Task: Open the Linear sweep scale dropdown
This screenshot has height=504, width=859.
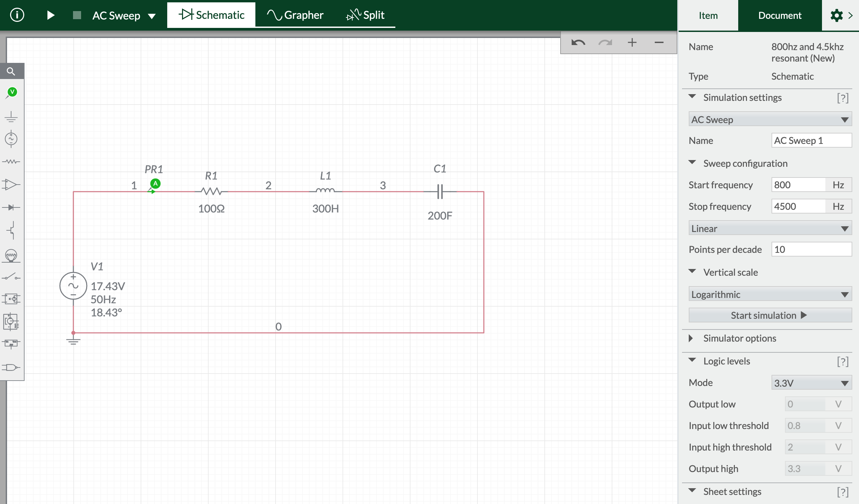Action: (769, 228)
